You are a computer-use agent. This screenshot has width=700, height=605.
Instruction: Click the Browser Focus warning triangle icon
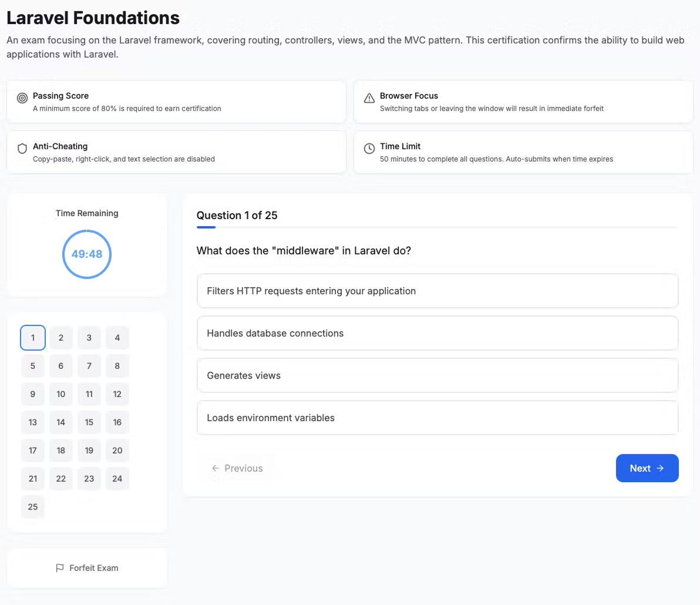pos(369,98)
